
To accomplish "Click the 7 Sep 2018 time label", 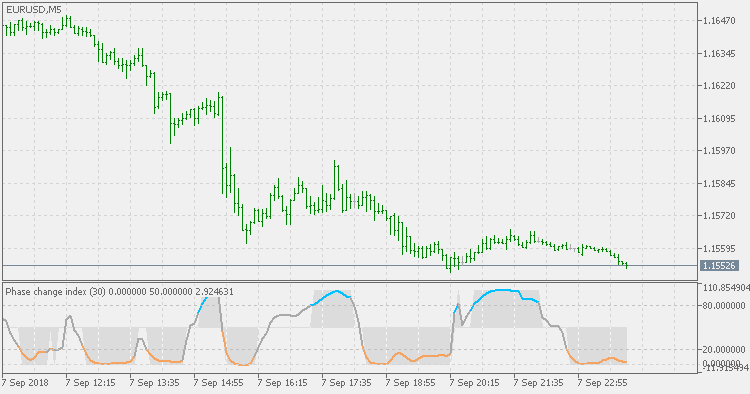I will click(25, 383).
